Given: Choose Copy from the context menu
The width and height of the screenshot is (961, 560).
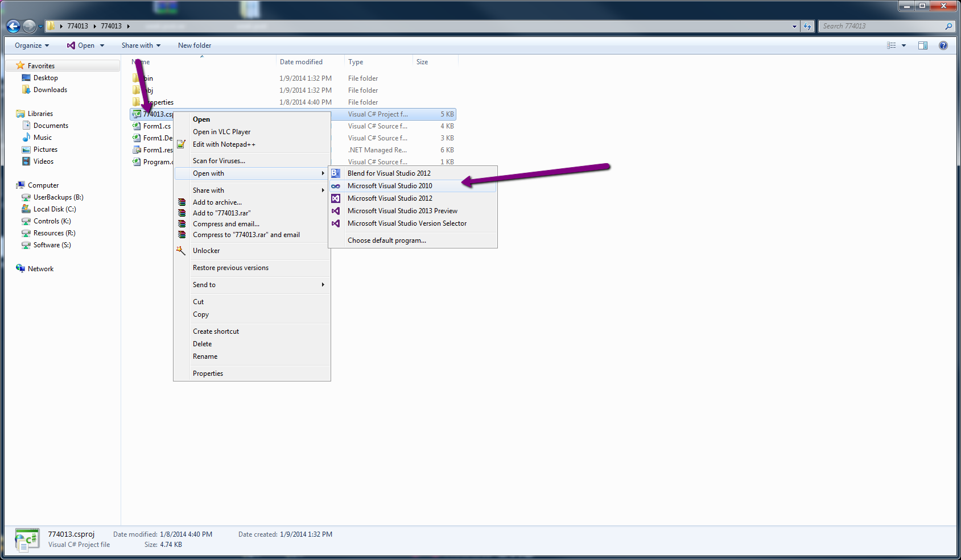Looking at the screenshot, I should (252, 314).
